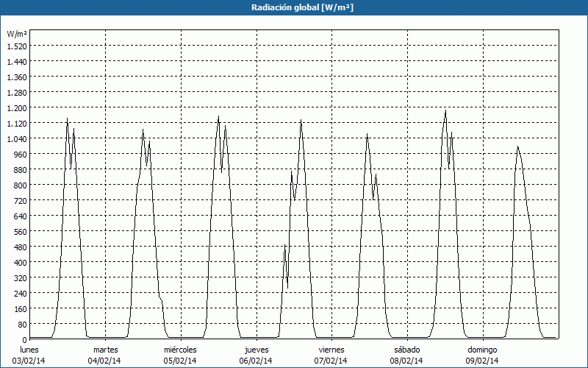Select the 400 y-axis label

pos(21,263)
